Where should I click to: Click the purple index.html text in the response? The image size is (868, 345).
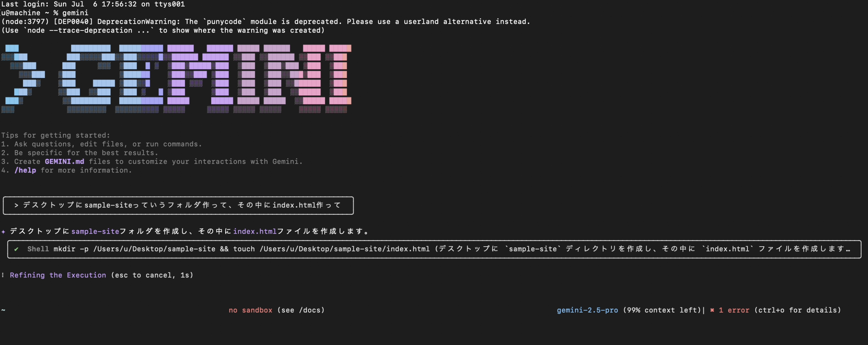[255, 232]
